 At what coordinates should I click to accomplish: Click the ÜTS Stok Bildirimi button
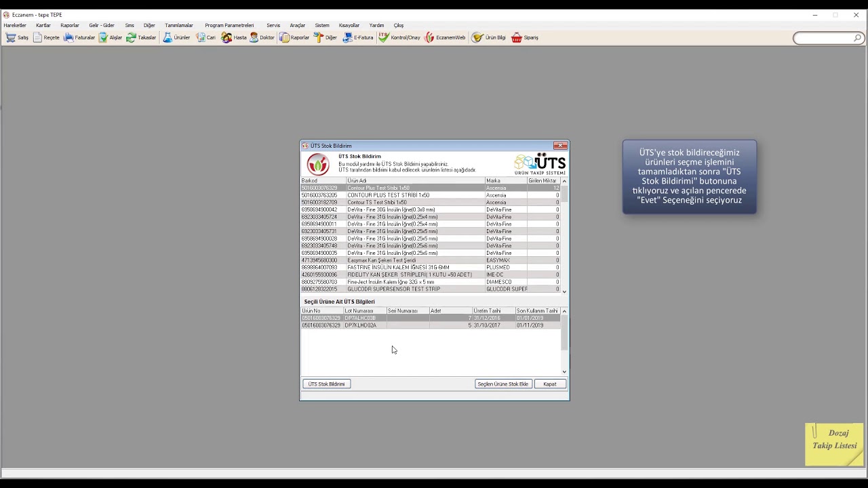coord(327,384)
